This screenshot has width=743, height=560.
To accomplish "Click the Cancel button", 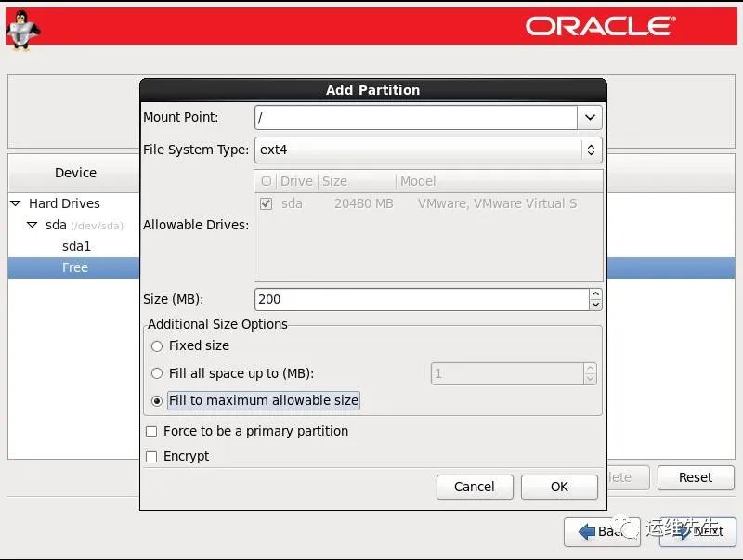I will coord(475,487).
